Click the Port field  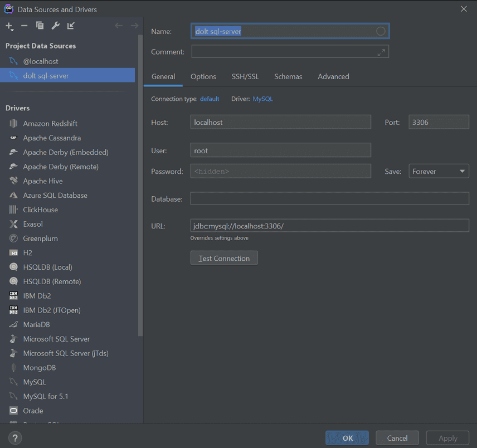point(439,122)
